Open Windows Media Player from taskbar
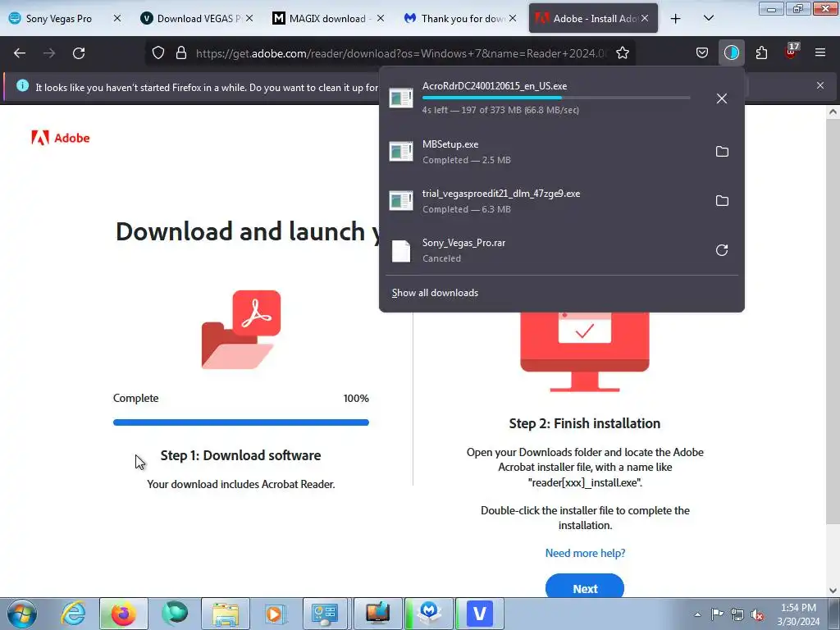The width and height of the screenshot is (840, 630). pos(276,614)
